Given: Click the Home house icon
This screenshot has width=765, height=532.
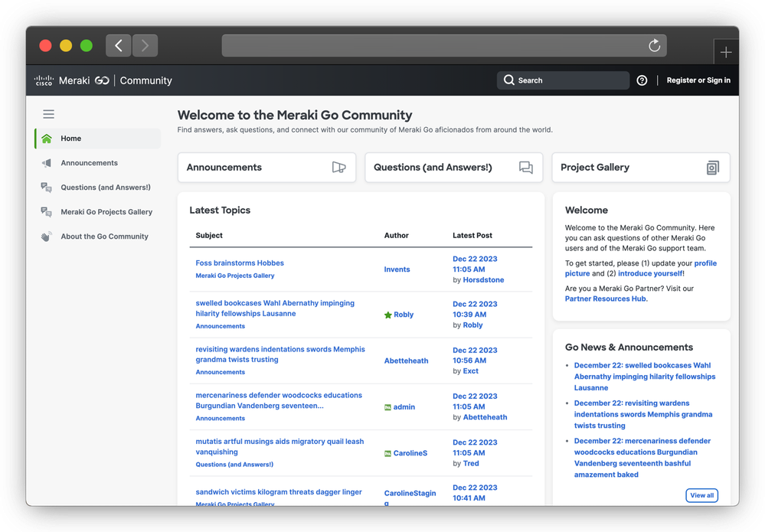Looking at the screenshot, I should coord(47,139).
